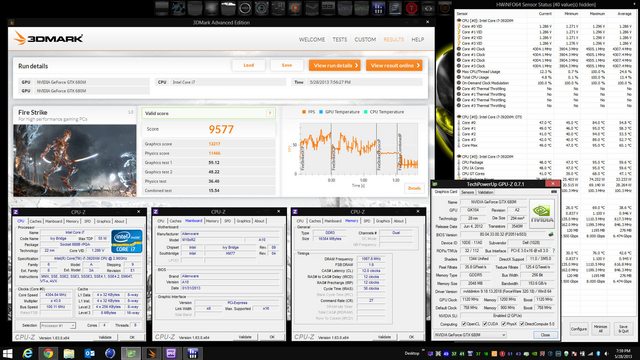Image resolution: width=640 pixels, height=360 pixels.
Task: Open Internet Explorer from the taskbar
Action: point(28,353)
